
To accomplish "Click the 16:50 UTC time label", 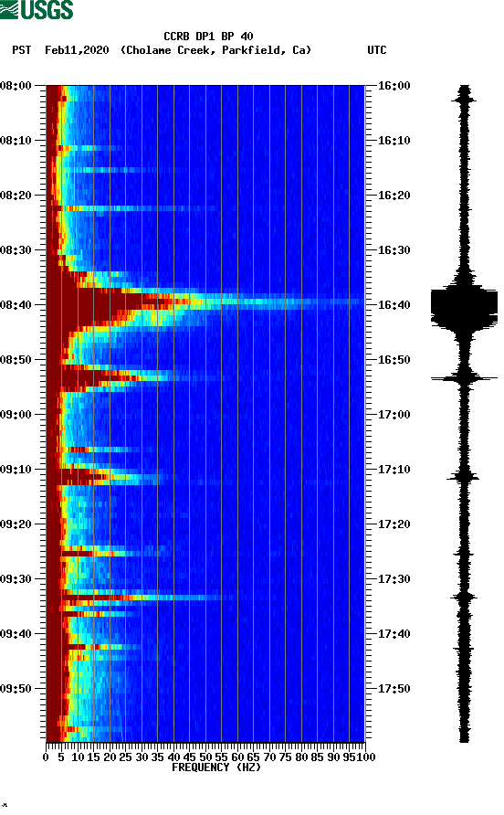I will click(394, 360).
